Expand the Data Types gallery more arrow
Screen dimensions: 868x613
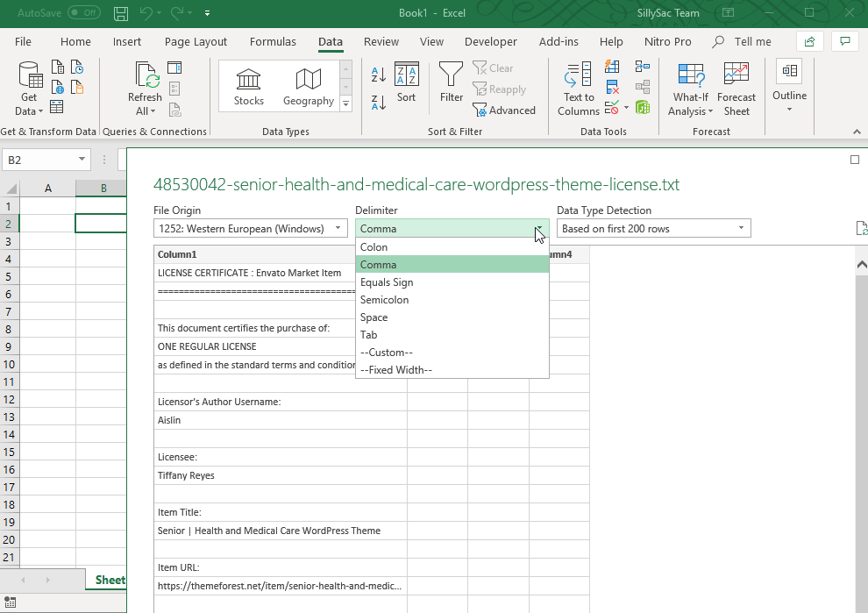pos(346,103)
